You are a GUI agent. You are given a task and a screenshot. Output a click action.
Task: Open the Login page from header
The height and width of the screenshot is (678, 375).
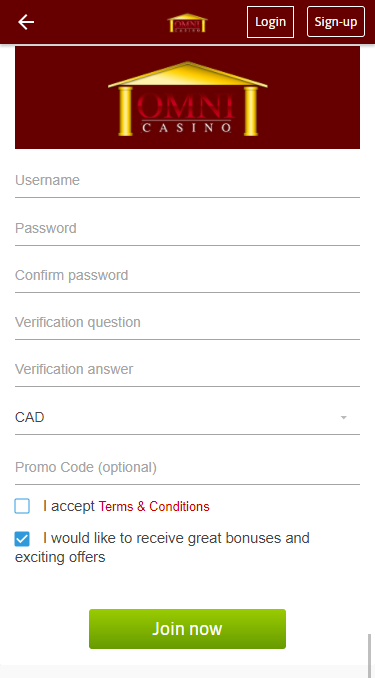click(270, 22)
